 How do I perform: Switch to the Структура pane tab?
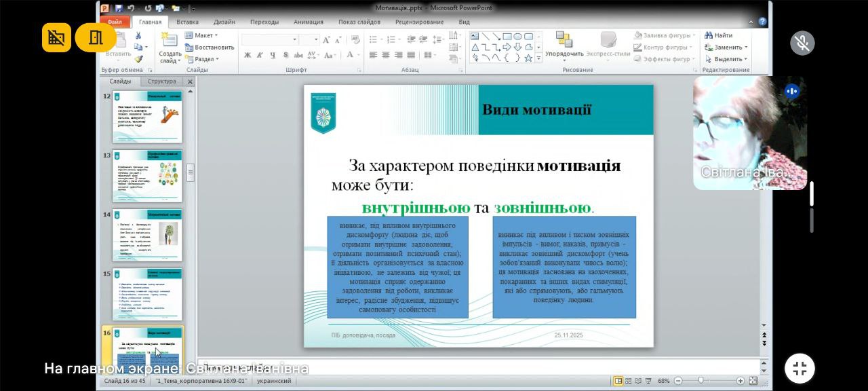click(x=161, y=81)
